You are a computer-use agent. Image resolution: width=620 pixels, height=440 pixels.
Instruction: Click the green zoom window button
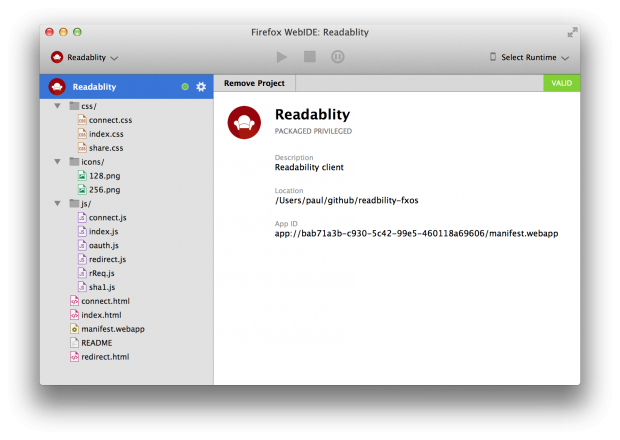77,32
